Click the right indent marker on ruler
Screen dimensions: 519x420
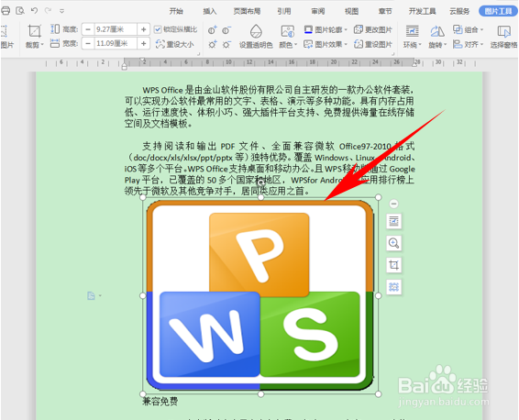tap(414, 64)
